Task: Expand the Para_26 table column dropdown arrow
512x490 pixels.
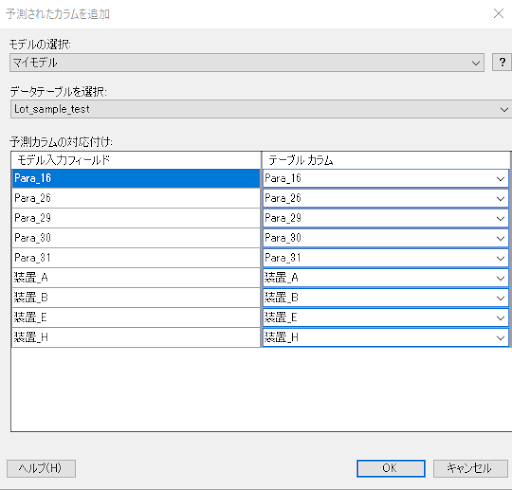Action: pyautogui.click(x=500, y=198)
